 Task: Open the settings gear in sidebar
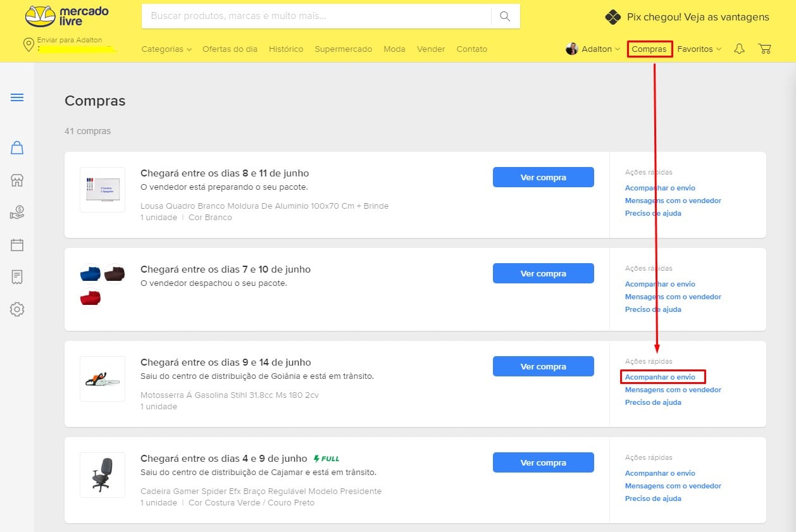coord(17,309)
